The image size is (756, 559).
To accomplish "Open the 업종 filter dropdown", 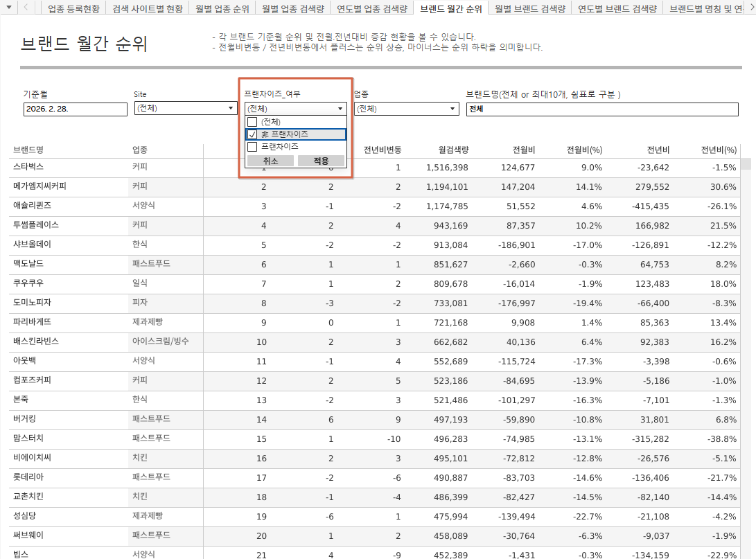I will click(452, 109).
